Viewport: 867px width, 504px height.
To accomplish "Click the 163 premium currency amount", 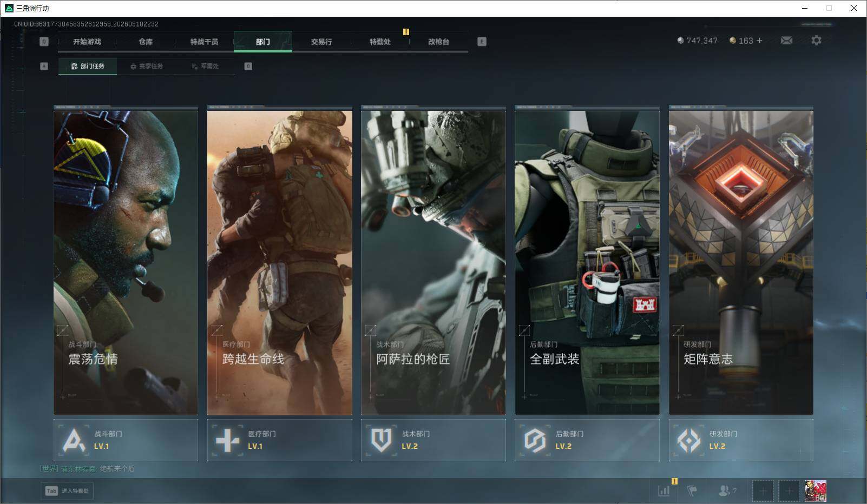I will click(x=746, y=41).
